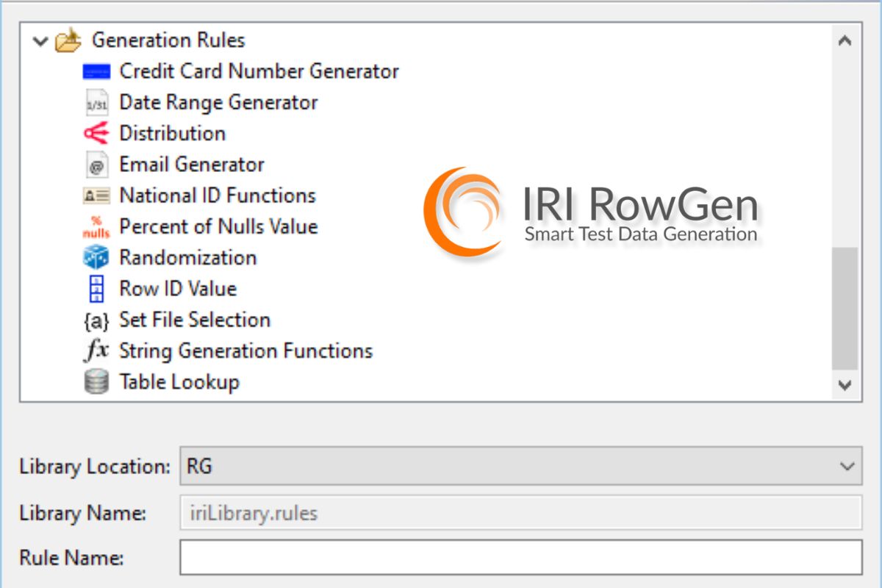Collapse the Generation Rules tree node

(x=40, y=41)
